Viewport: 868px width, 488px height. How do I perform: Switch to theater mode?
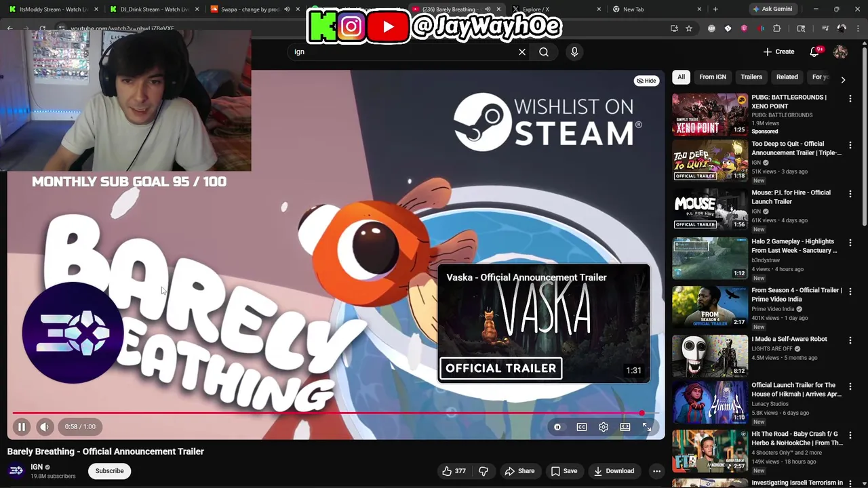tap(625, 427)
